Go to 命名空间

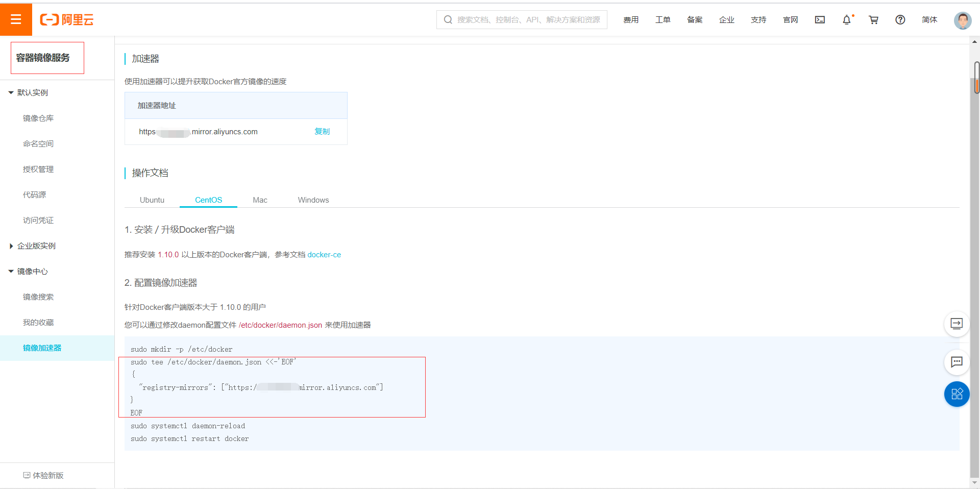38,144
